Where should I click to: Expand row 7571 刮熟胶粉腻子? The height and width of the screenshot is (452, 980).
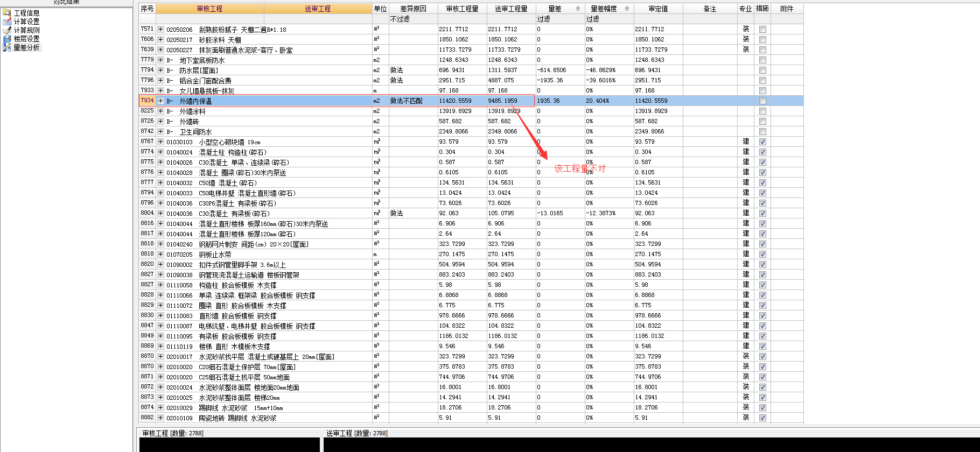tap(160, 30)
